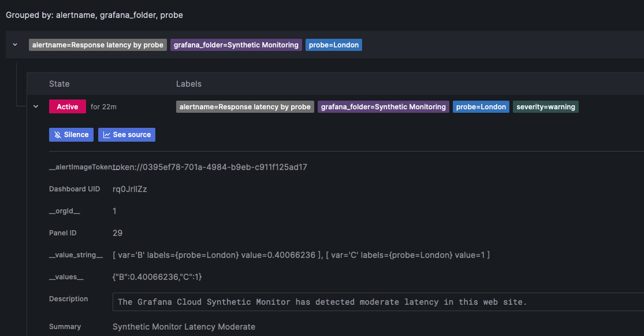
Task: Collapse the top alert group chevron
Action: click(x=15, y=45)
